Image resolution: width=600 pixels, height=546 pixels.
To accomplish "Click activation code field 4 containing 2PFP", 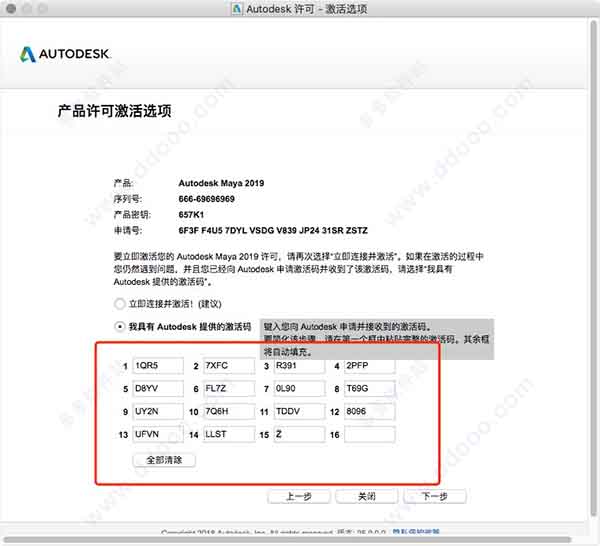I will [x=370, y=366].
